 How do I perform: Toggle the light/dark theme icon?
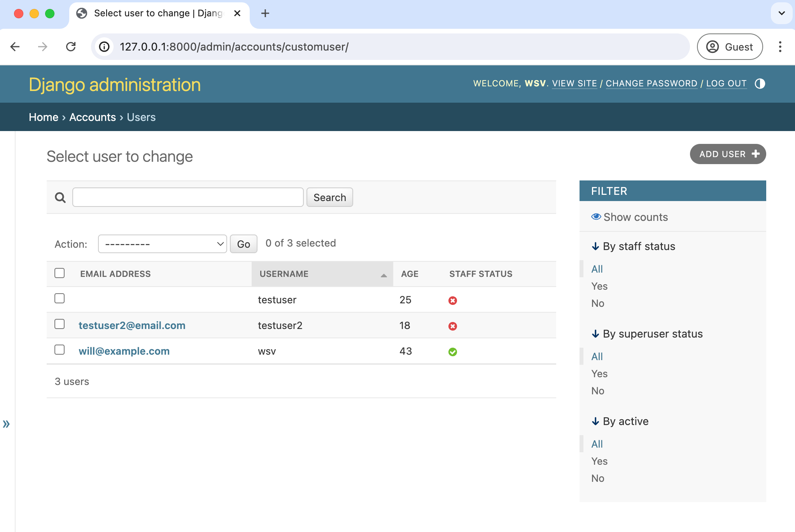point(760,84)
